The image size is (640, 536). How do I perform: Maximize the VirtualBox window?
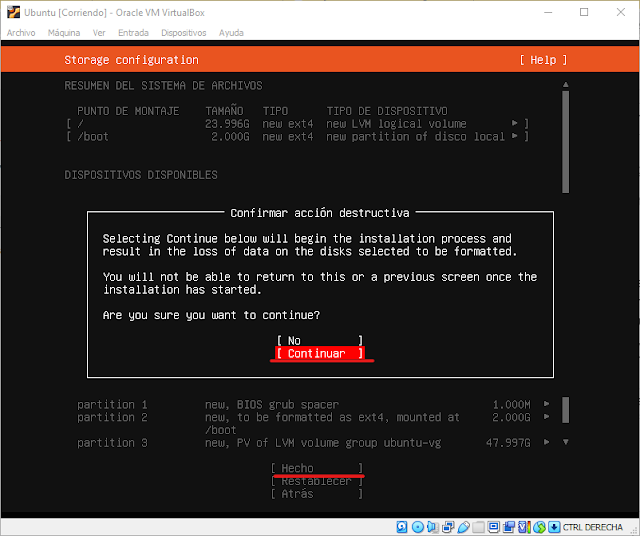584,12
